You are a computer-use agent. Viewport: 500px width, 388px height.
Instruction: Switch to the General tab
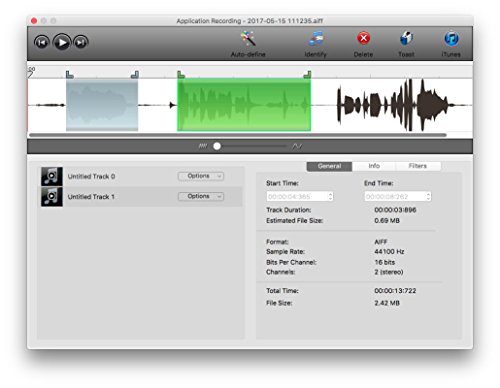tap(329, 166)
